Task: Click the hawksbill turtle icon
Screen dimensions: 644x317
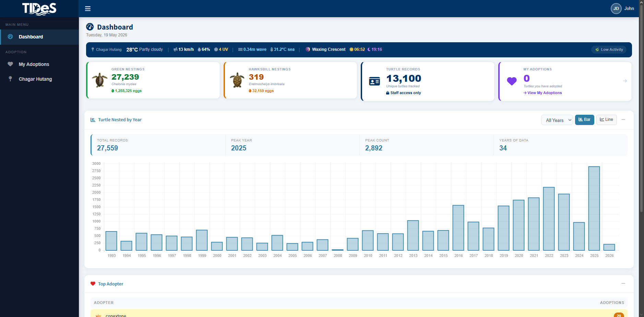Action: pyautogui.click(x=237, y=80)
